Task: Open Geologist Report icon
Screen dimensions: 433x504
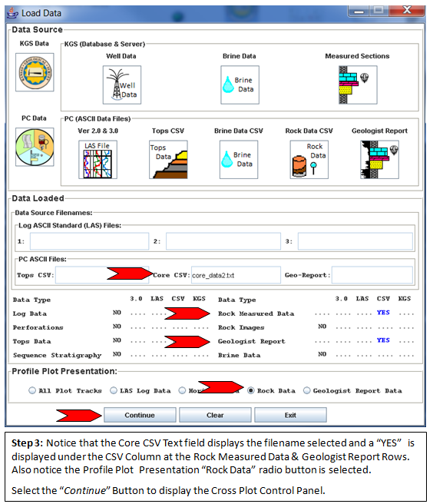Action: 380,160
